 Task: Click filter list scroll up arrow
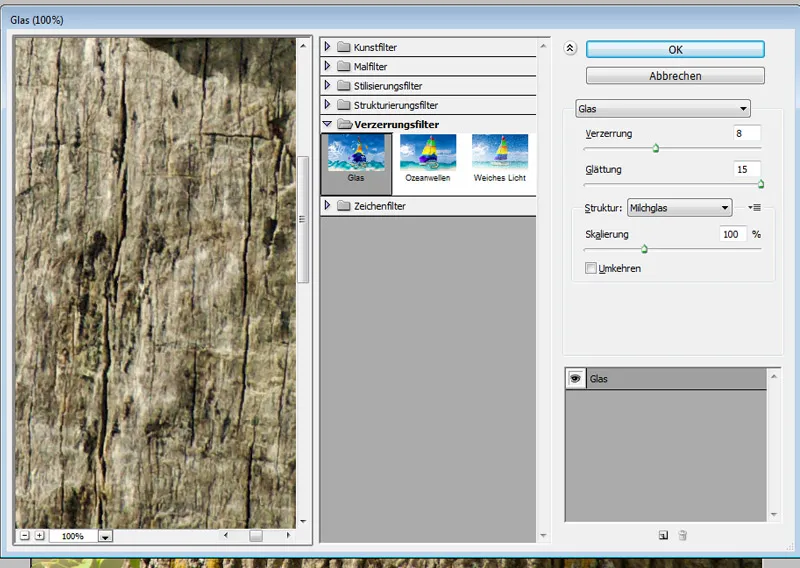point(543,46)
